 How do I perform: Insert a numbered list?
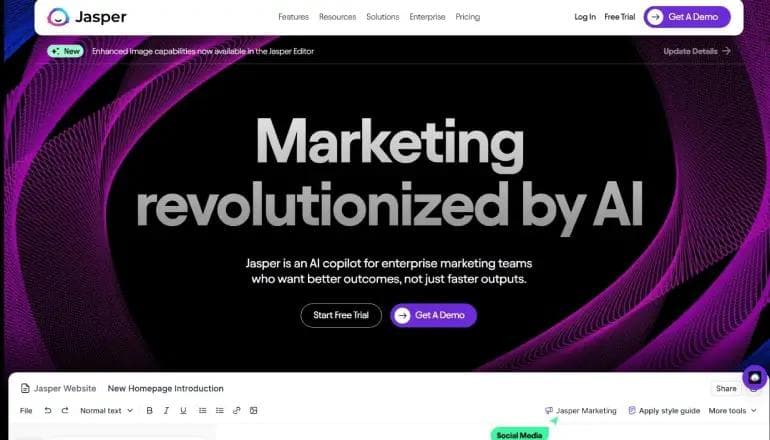(x=202, y=411)
